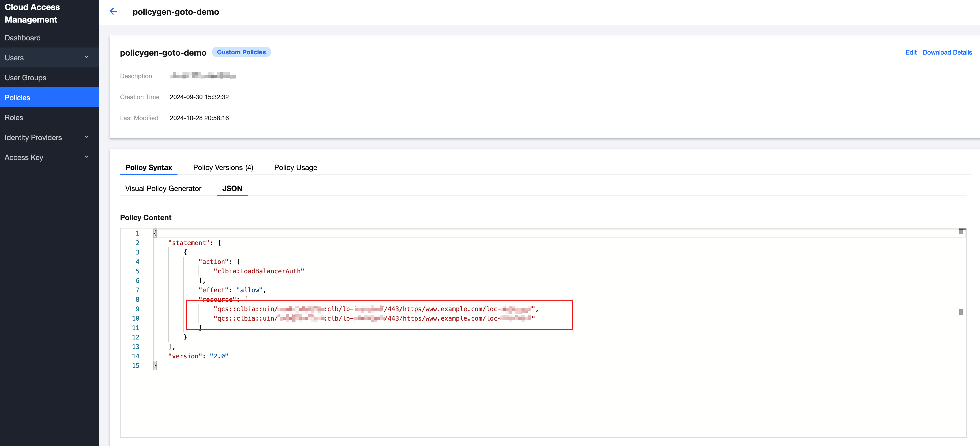
Task: Click the Custom Policies tag badge
Action: click(x=241, y=52)
